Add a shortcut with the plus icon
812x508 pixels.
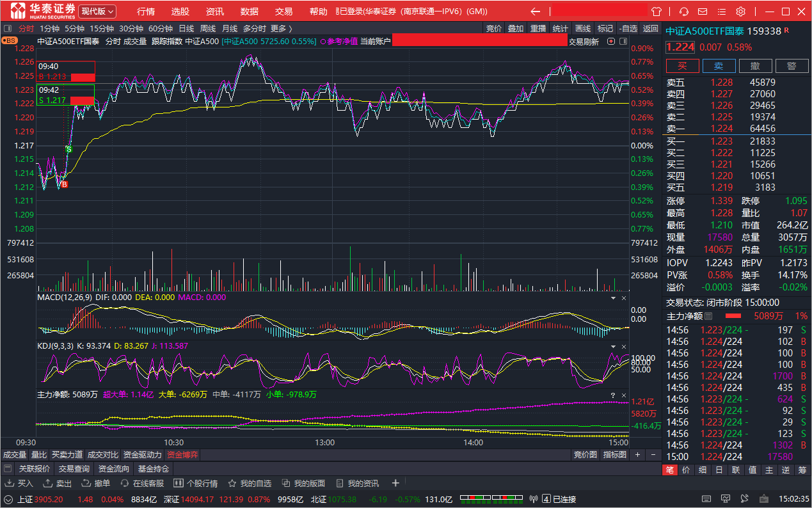click(395, 483)
